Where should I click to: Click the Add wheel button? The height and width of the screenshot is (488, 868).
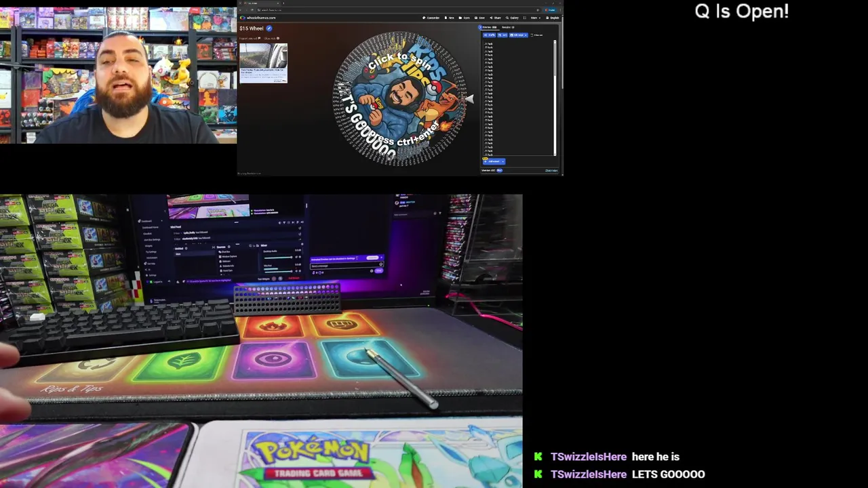(492, 161)
